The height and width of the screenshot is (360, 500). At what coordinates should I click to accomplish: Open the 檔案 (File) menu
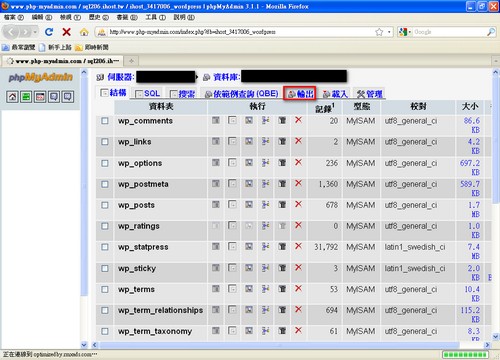(x=14, y=17)
